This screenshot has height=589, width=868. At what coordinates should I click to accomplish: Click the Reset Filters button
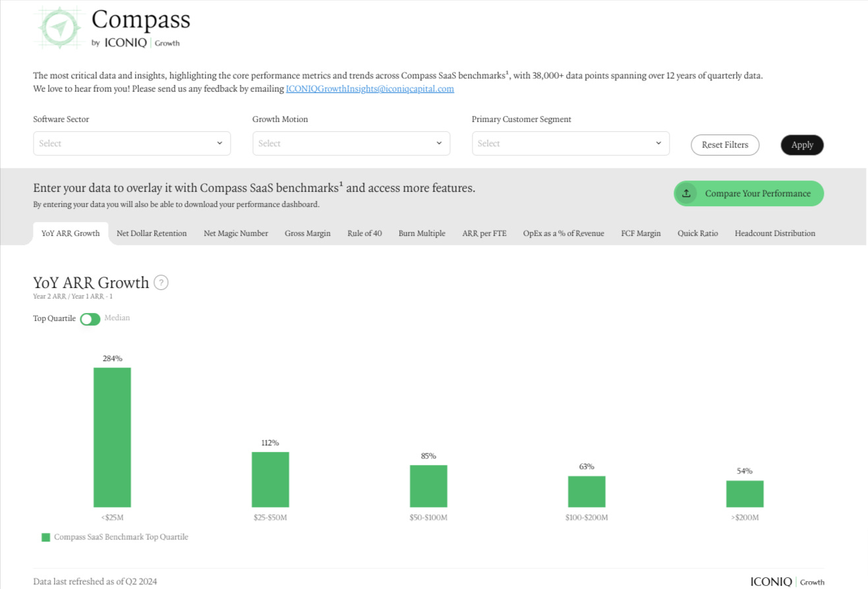(725, 145)
